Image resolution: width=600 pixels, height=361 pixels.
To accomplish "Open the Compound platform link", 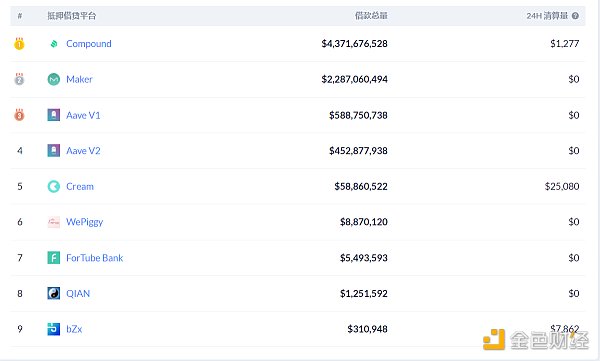I will pyautogui.click(x=89, y=44).
